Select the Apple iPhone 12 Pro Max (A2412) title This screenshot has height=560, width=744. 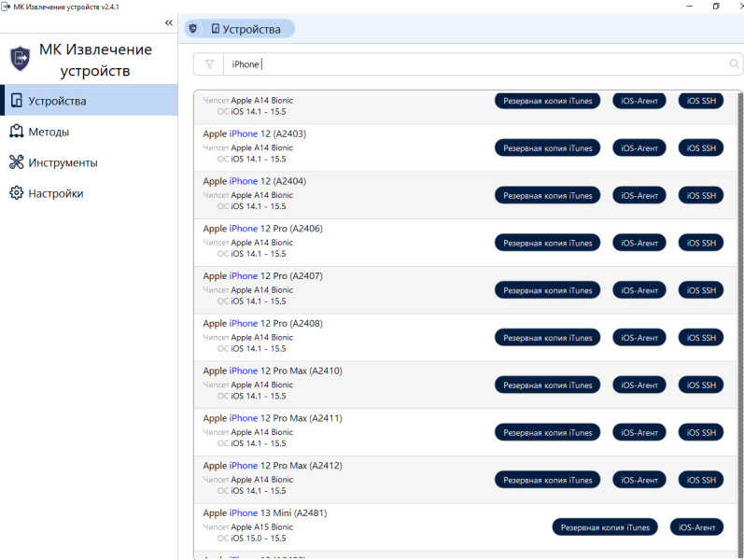(273, 466)
